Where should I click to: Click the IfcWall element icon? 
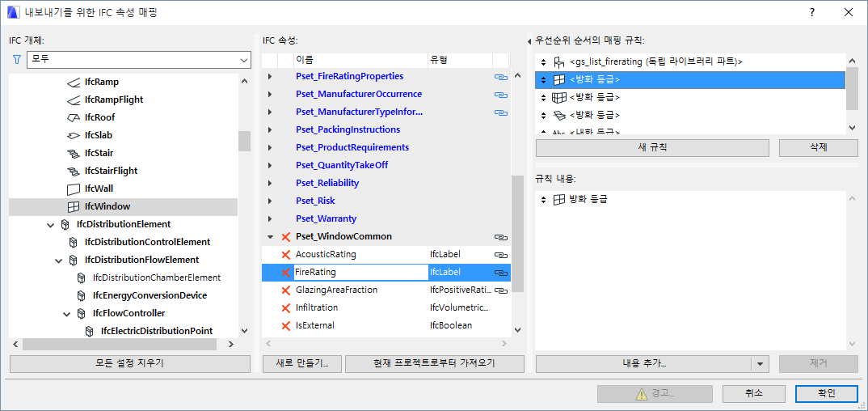tap(73, 189)
